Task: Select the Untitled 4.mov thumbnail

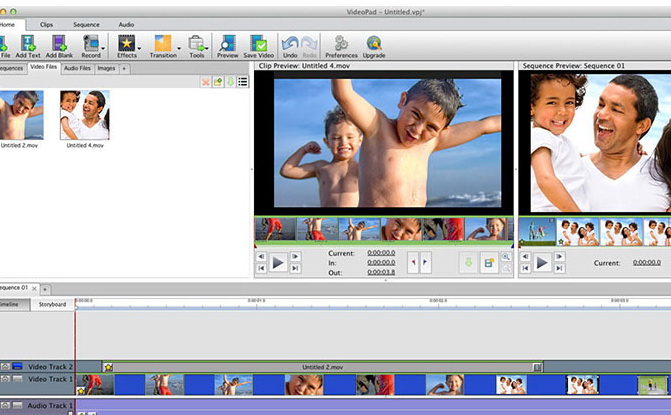Action: coord(85,114)
